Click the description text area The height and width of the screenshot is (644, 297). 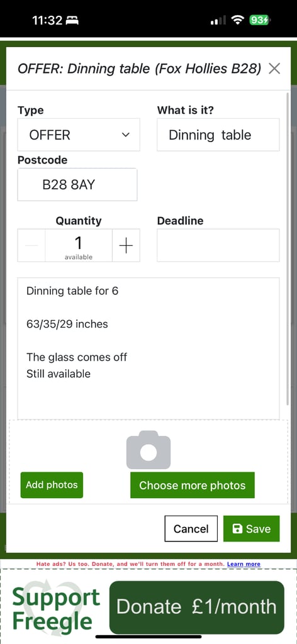[148, 348]
